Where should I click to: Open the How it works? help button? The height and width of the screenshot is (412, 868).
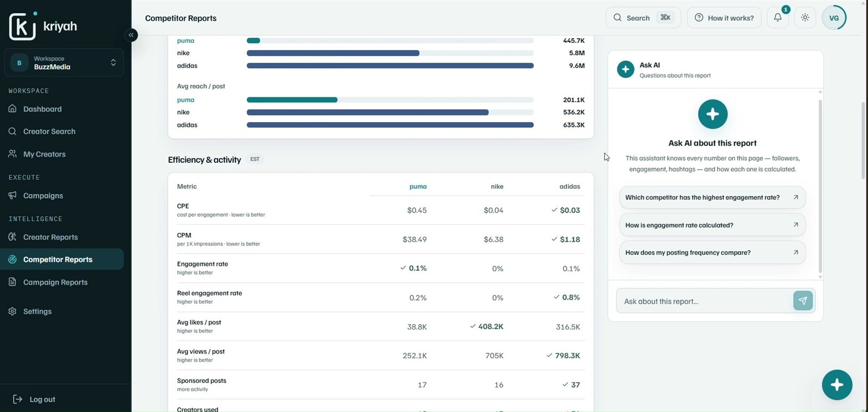coord(724,18)
